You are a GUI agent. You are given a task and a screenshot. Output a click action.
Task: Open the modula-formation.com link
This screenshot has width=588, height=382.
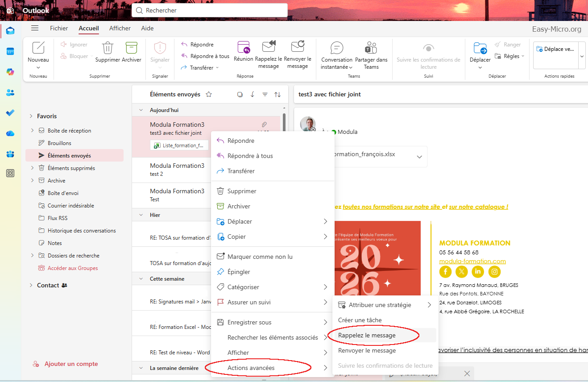(x=472, y=261)
